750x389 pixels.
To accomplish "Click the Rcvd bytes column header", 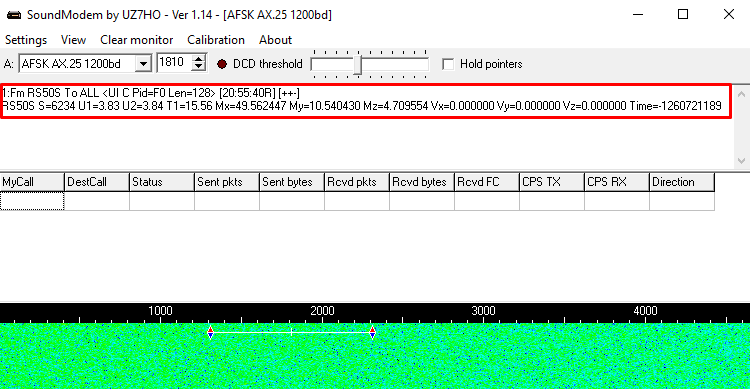I will (422, 182).
